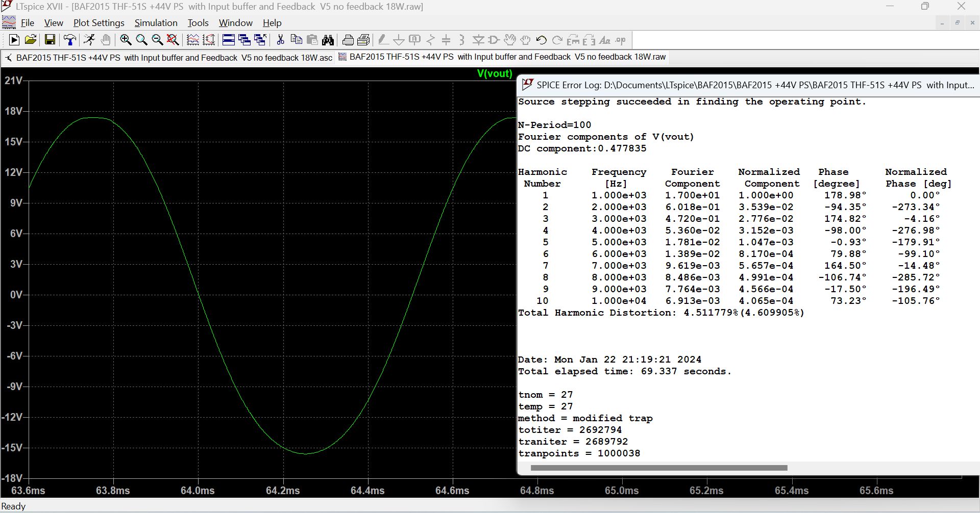This screenshot has height=513, width=980.
Task: Click the restore button of the inner plot window
Action: click(957, 23)
